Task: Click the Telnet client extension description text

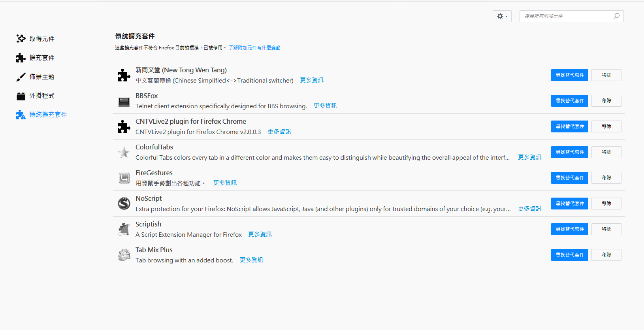Action: tap(221, 106)
